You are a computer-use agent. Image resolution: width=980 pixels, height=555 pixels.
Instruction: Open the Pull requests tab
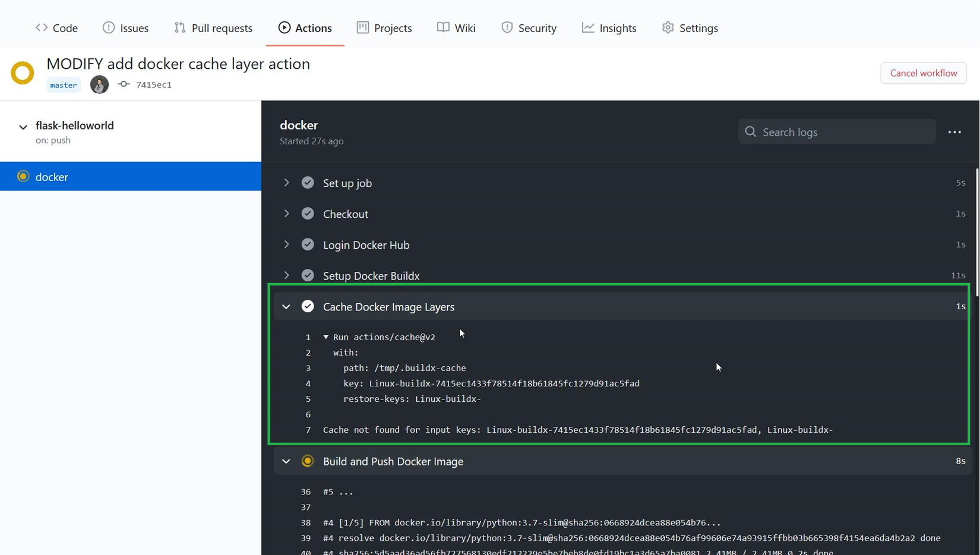[x=213, y=28]
